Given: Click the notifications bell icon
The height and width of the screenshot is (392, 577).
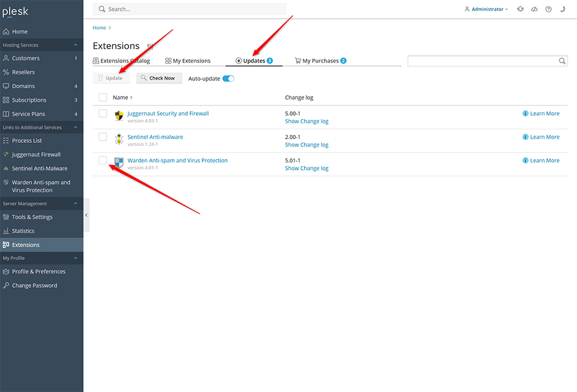Looking at the screenshot, I should (521, 9).
